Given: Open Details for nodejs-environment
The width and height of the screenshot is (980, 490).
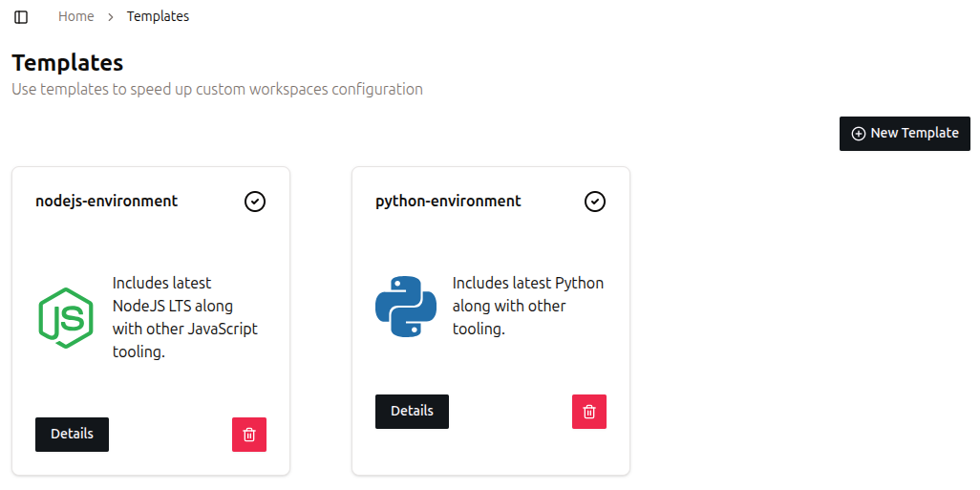Looking at the screenshot, I should pyautogui.click(x=72, y=434).
